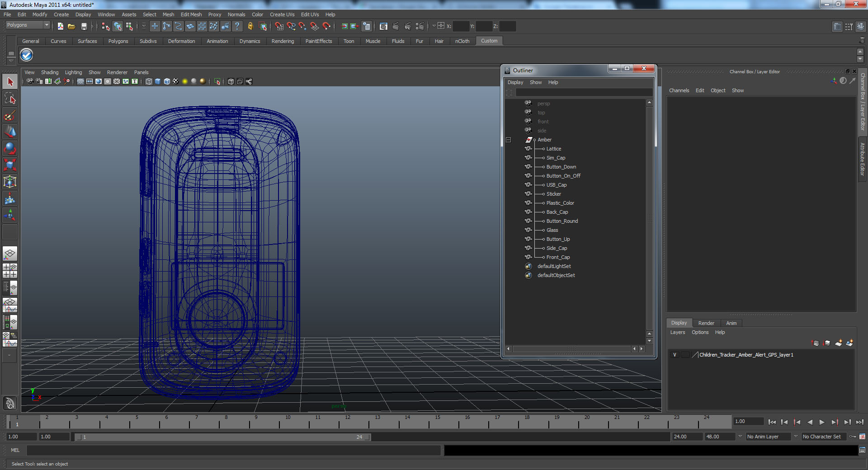Switch to single perspective view layout

(x=10, y=254)
